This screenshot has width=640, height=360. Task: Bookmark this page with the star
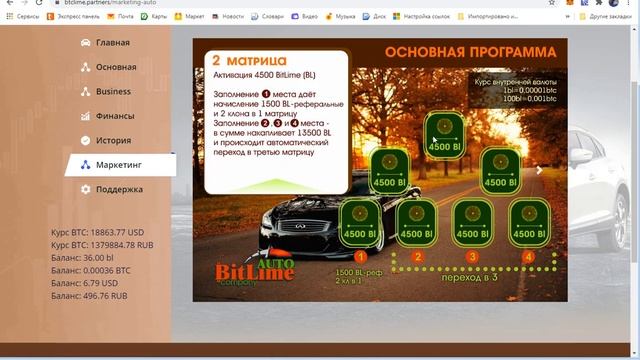(552, 2)
